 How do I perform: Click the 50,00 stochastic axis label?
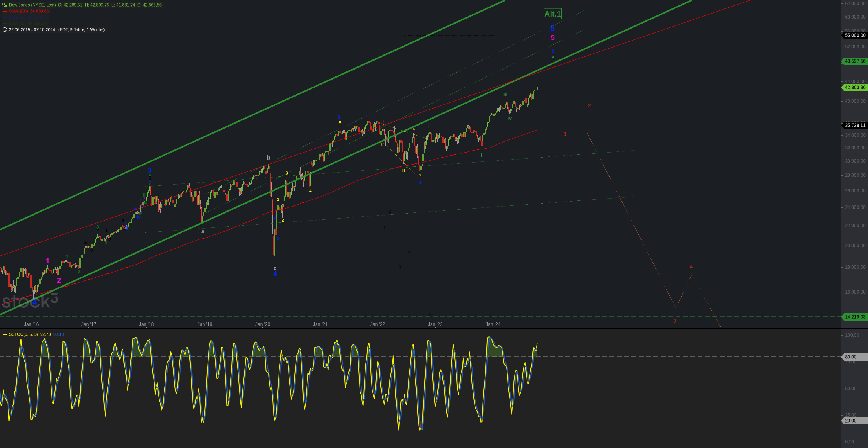(851, 389)
